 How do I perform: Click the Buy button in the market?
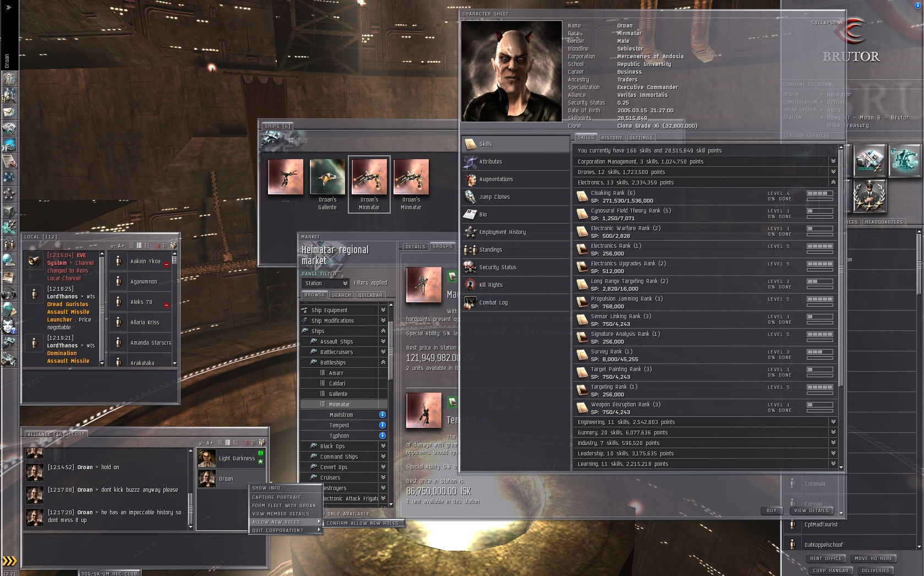772,510
